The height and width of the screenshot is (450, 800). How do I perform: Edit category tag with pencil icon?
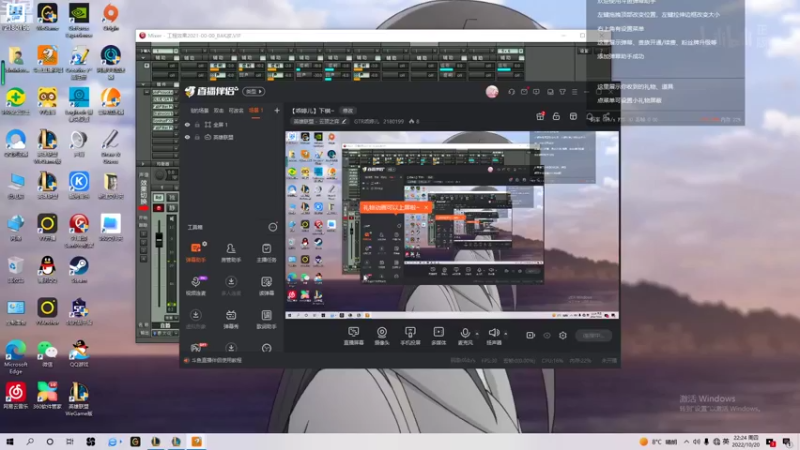point(344,121)
